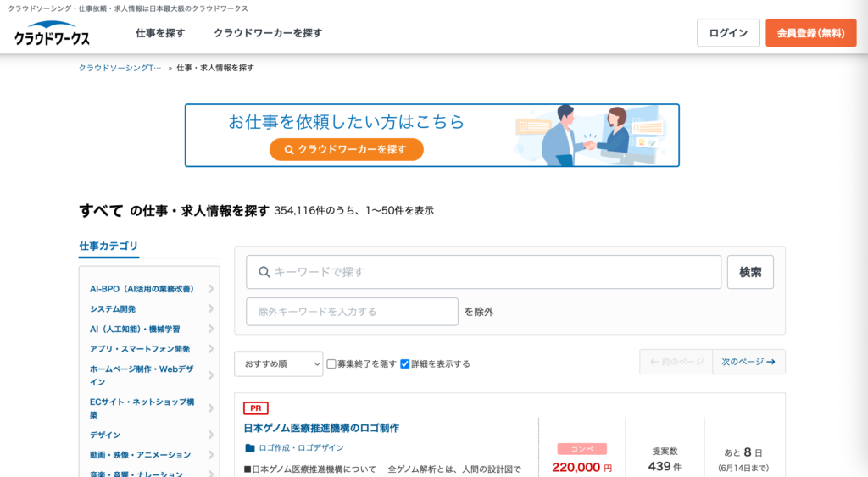
Task: Open デザイン category link
Action: coord(105,435)
